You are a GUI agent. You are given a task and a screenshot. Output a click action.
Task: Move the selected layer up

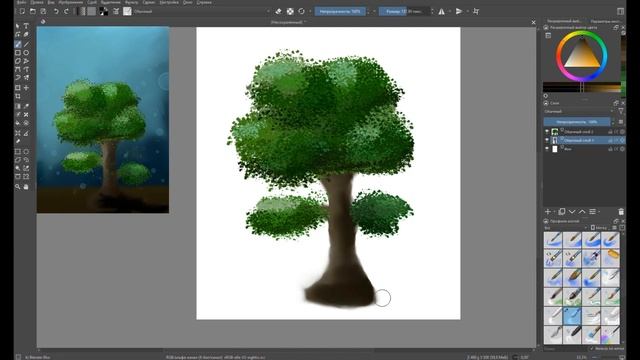tap(582, 211)
